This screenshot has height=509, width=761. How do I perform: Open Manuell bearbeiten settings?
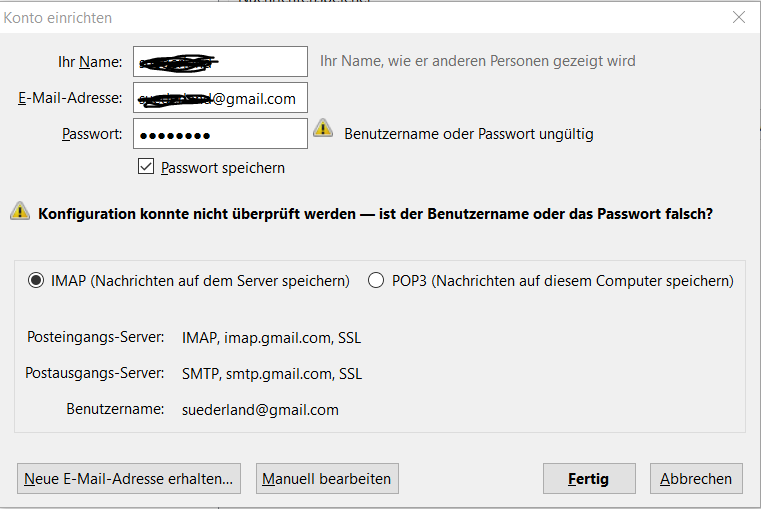tap(327, 478)
